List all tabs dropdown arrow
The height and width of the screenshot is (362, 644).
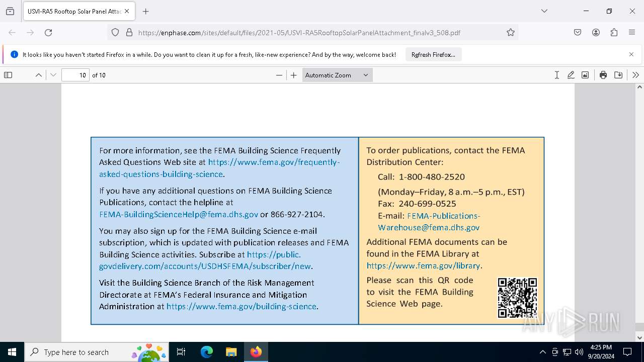pos(544,11)
